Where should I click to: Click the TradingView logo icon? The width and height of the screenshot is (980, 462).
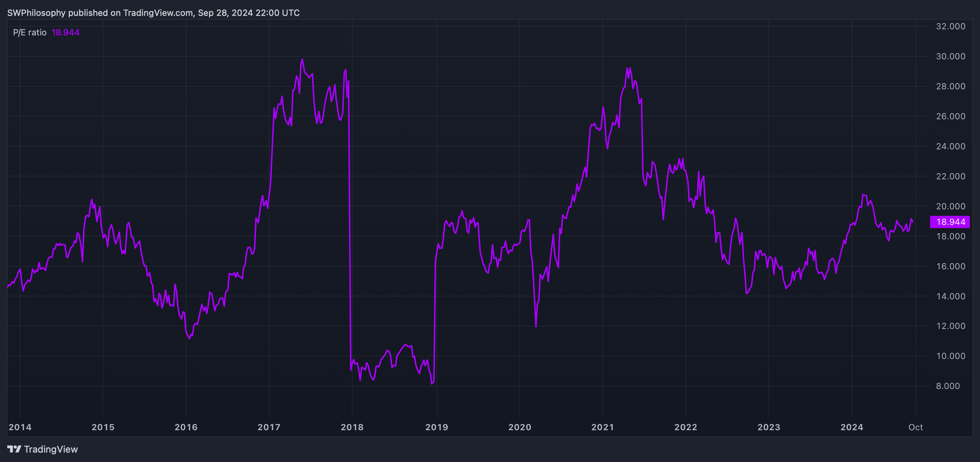(x=14, y=449)
